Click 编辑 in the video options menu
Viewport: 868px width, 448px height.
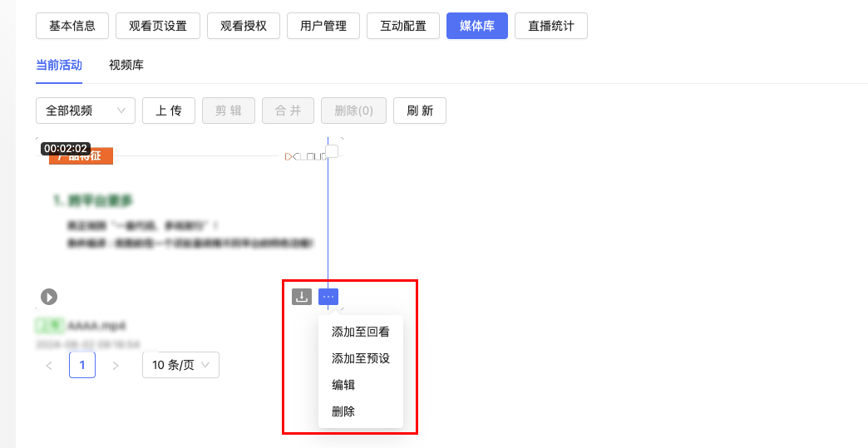[x=343, y=385]
